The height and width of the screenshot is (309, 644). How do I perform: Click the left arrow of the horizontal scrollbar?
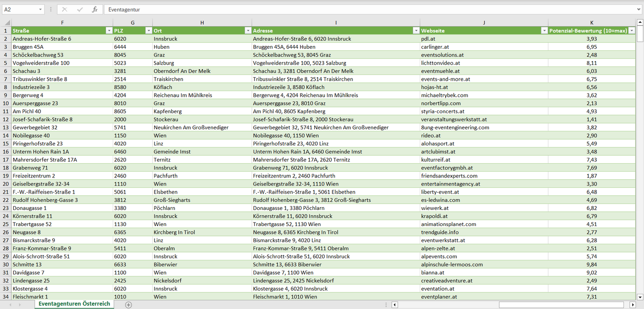pos(394,304)
